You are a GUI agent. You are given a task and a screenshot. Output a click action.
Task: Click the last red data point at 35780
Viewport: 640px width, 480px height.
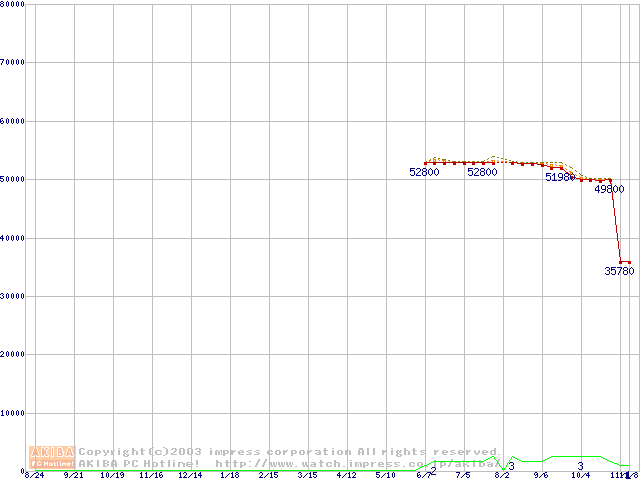click(629, 262)
